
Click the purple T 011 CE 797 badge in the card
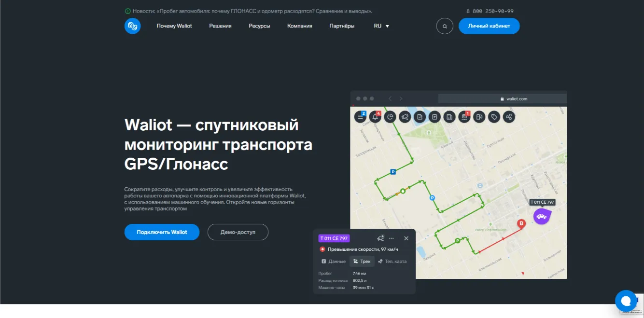(334, 238)
